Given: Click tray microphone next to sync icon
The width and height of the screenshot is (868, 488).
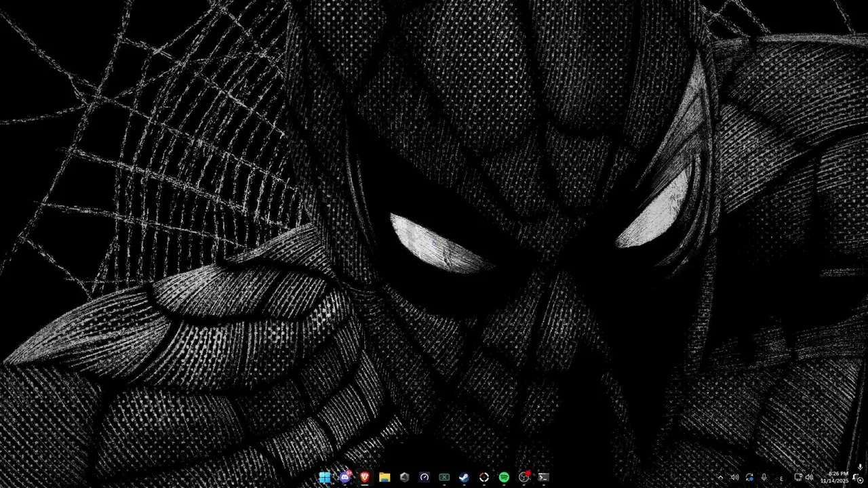Looking at the screenshot, I should click(x=764, y=477).
